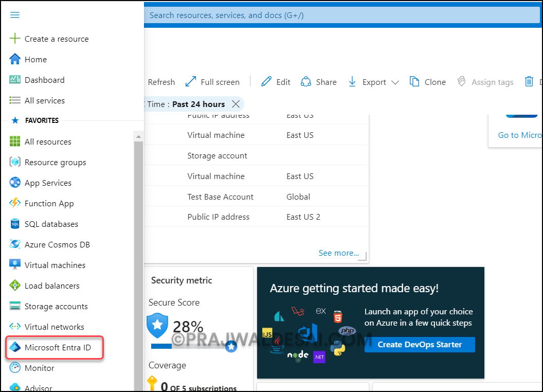Select Create a resource menu item

(57, 39)
